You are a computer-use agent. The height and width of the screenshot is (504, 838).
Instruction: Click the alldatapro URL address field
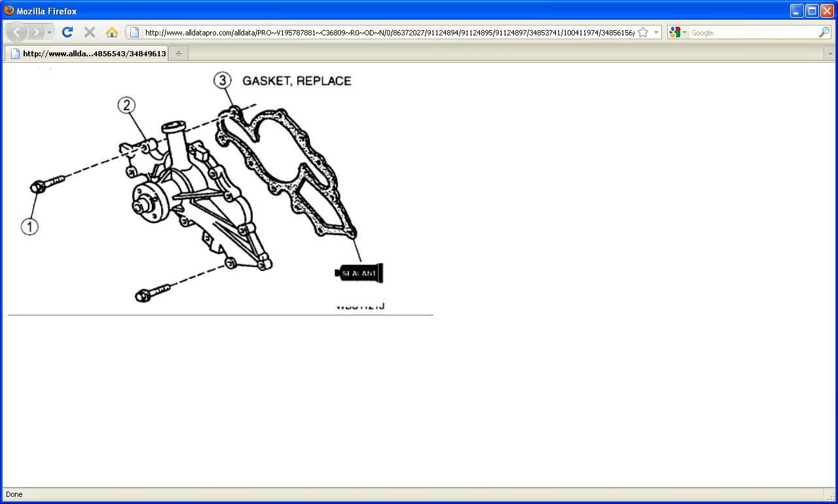(389, 32)
